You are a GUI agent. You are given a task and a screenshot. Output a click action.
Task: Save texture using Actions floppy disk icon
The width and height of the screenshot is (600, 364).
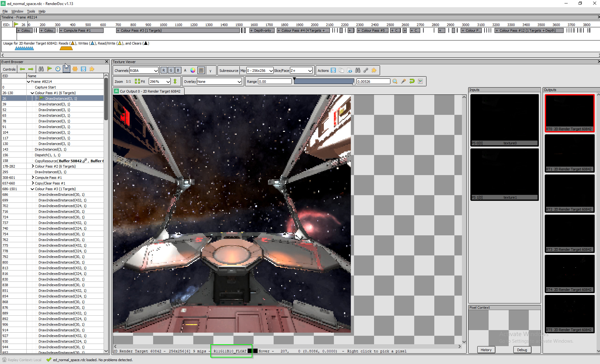coord(333,71)
